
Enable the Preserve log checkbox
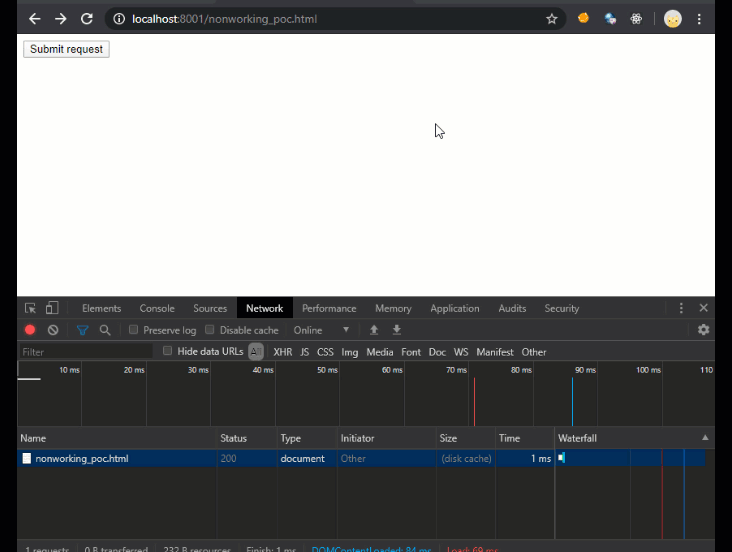pos(134,330)
